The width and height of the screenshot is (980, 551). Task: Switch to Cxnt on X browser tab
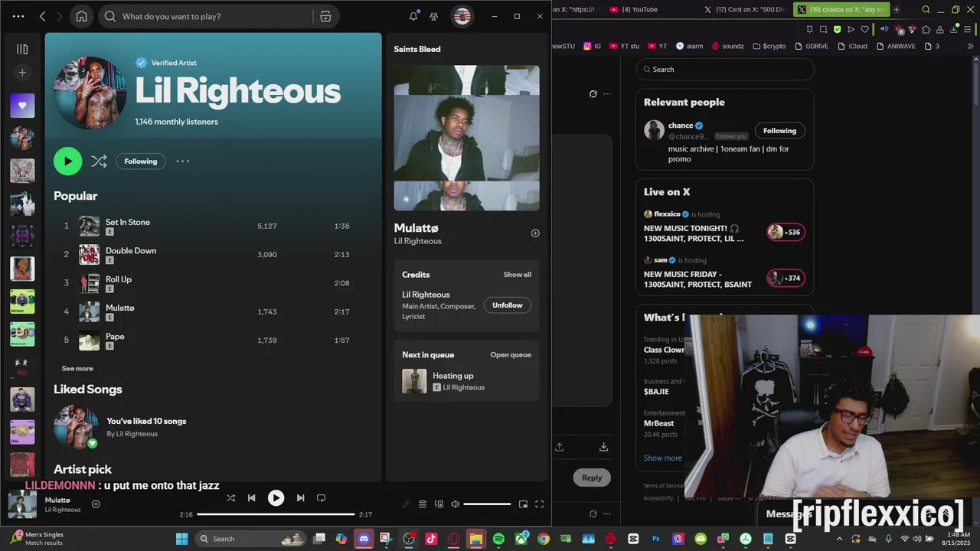[x=745, y=9]
